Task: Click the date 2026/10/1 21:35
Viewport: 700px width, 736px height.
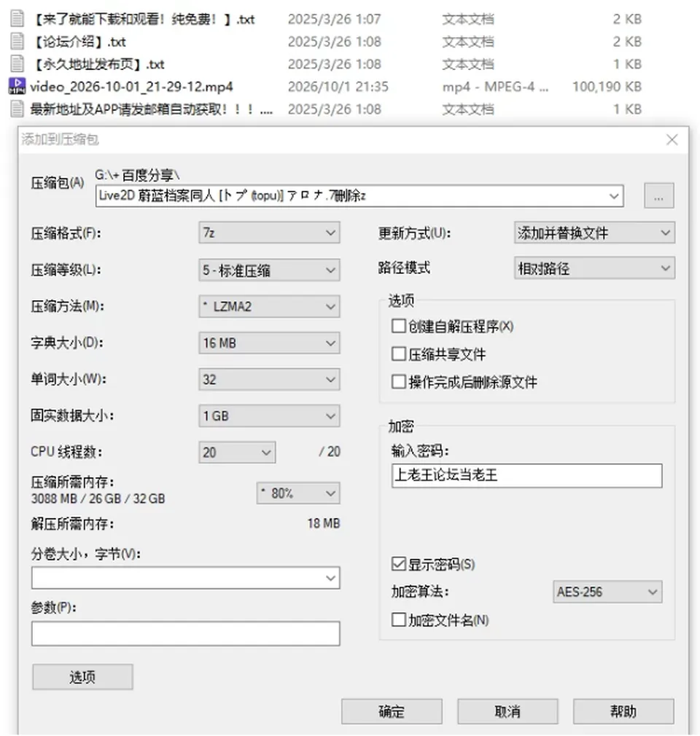Action: click(338, 87)
